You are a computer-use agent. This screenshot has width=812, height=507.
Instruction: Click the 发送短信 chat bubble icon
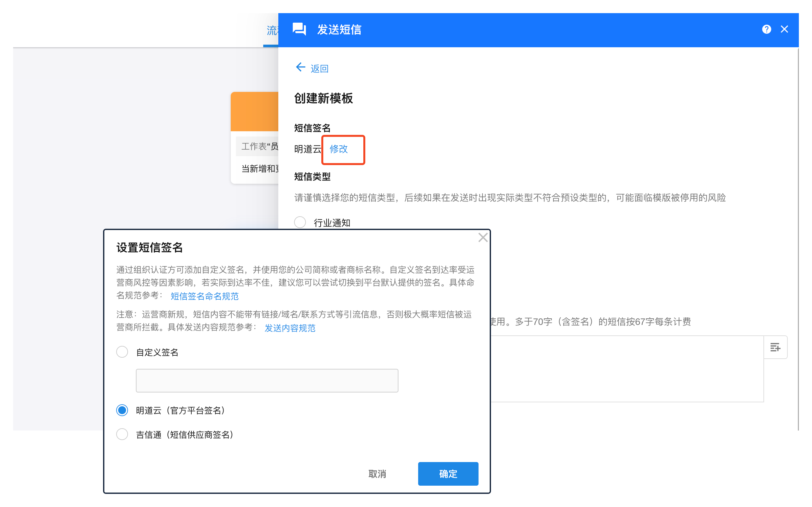[x=299, y=30]
